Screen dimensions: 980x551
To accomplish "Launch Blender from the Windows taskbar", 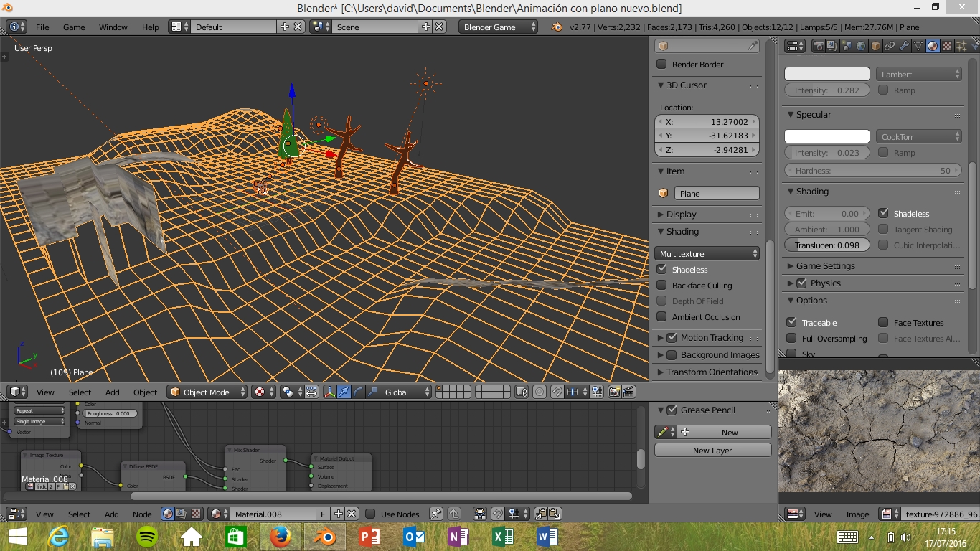I will coord(324,536).
